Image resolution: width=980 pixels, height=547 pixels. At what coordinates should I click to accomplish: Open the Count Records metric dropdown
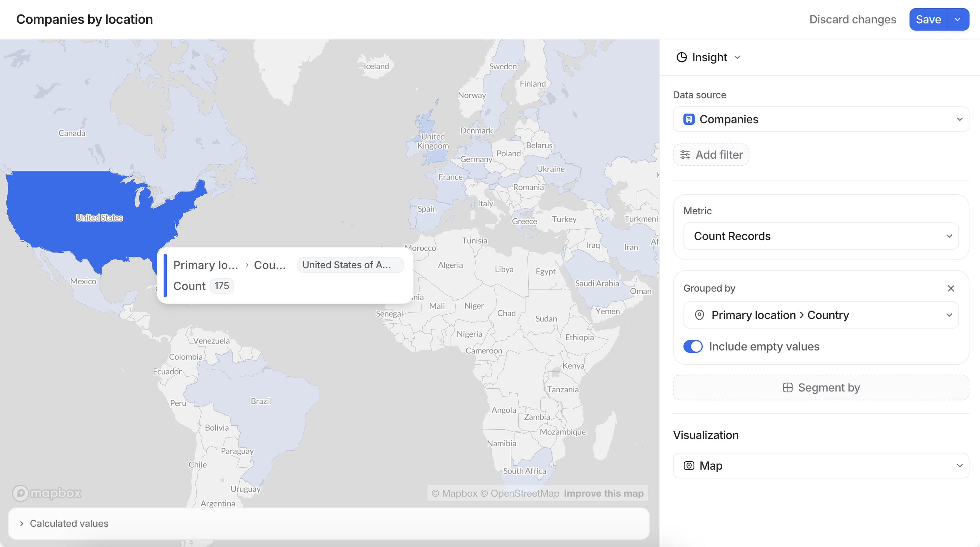(x=820, y=236)
